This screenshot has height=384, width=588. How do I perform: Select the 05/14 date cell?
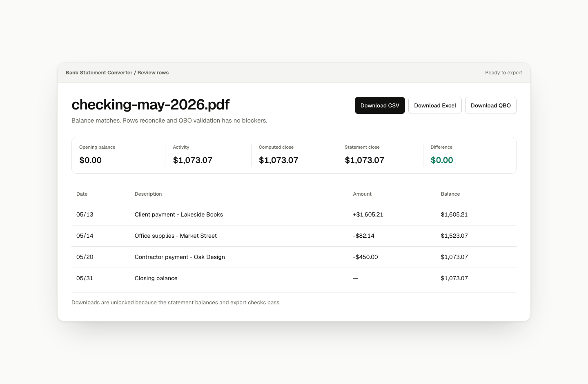[85, 236]
